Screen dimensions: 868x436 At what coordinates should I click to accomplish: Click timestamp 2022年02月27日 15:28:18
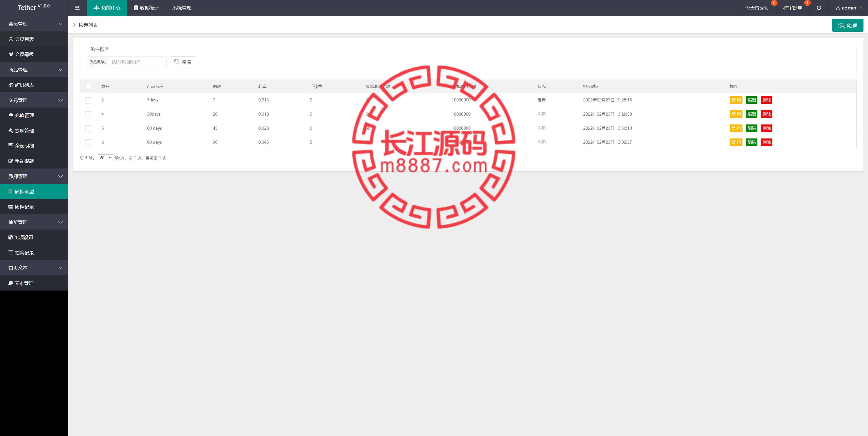click(x=607, y=100)
